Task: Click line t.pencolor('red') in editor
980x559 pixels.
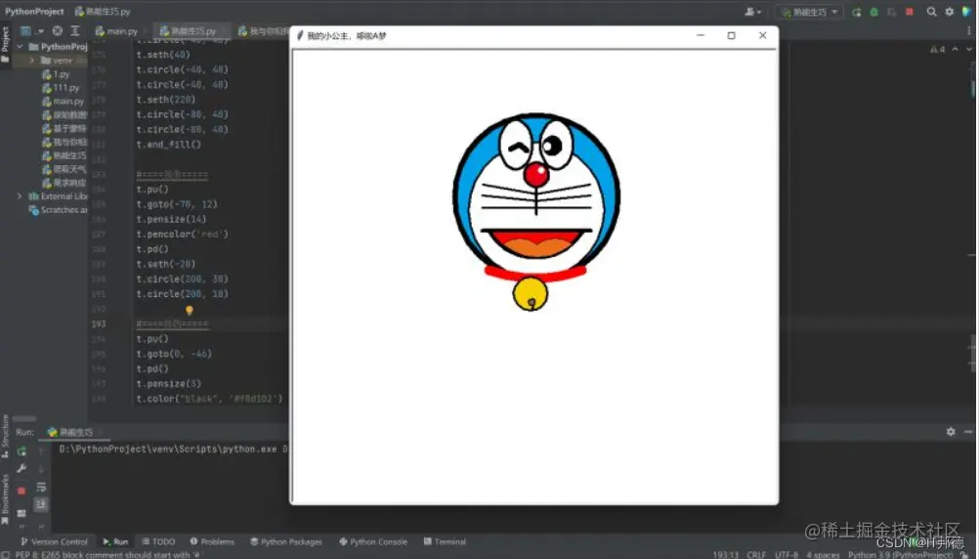Action: (182, 235)
